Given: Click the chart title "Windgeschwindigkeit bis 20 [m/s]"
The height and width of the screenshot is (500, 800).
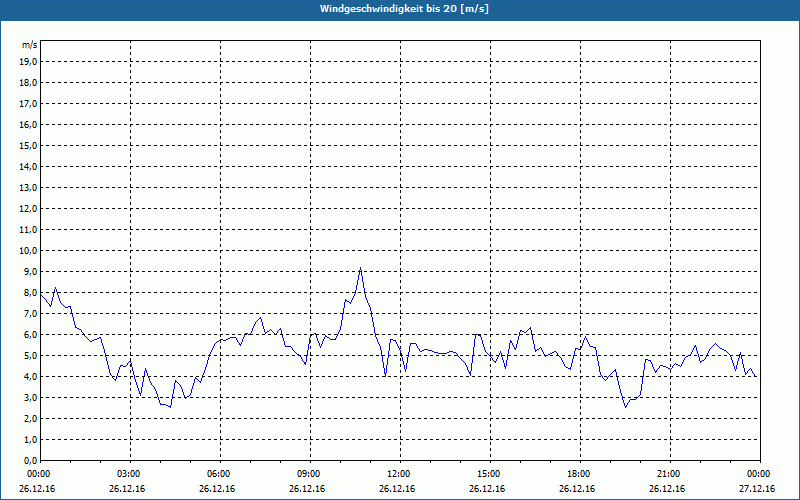Looking at the screenshot, I should click(x=404, y=9).
